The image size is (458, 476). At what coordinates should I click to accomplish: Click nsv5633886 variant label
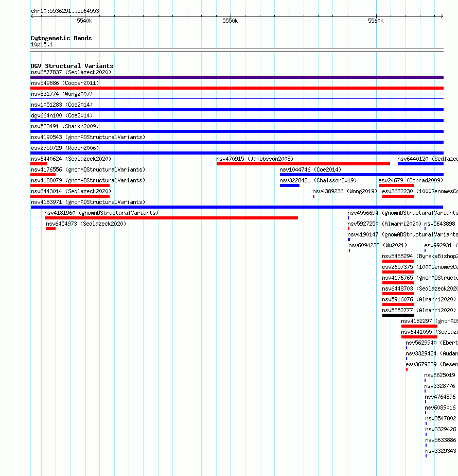[x=441, y=440]
